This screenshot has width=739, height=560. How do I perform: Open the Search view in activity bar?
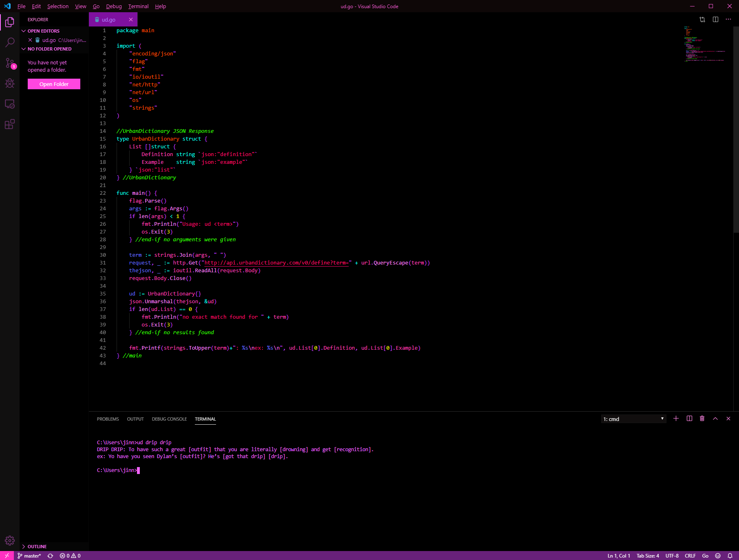pos(10,42)
